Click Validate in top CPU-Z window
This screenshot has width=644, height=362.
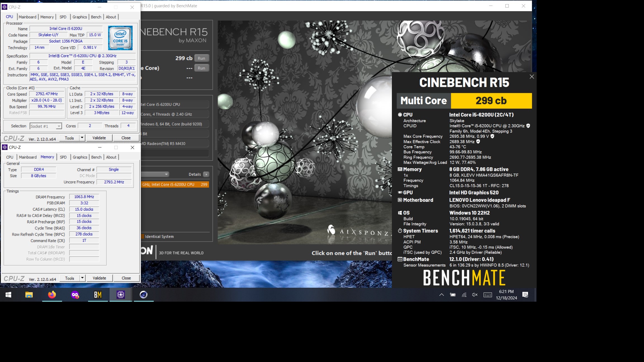pos(99,138)
